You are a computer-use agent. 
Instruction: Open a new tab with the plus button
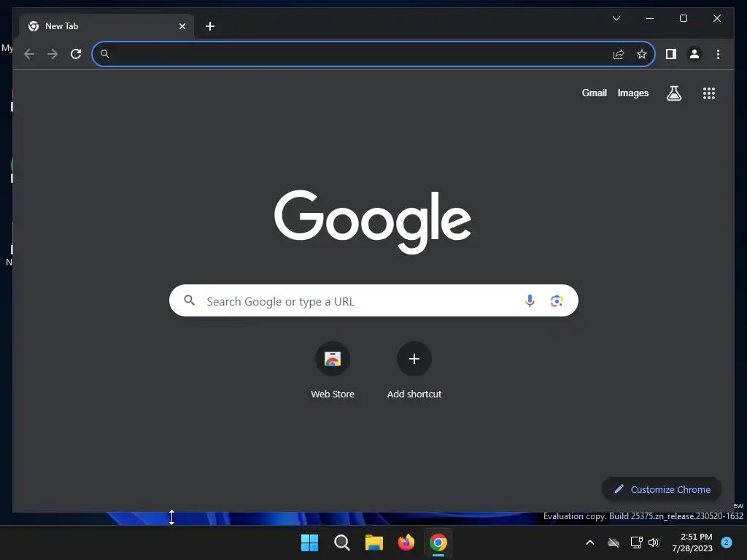click(x=210, y=26)
